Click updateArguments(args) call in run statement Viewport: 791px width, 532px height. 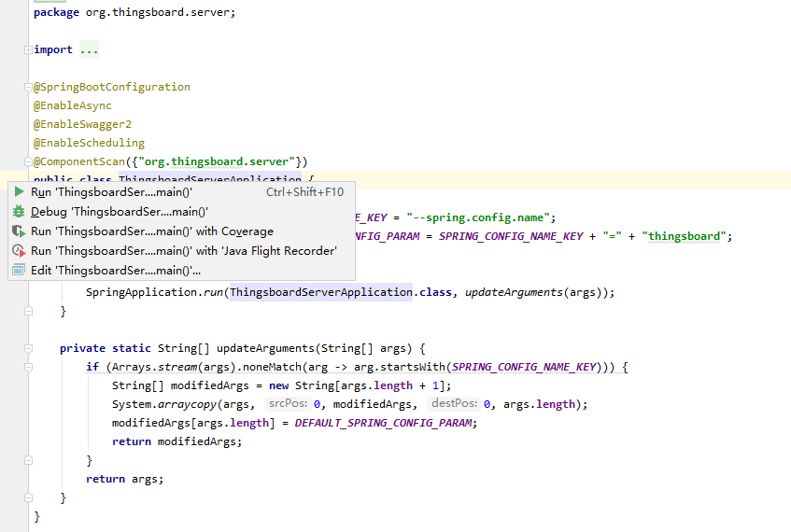point(536,292)
